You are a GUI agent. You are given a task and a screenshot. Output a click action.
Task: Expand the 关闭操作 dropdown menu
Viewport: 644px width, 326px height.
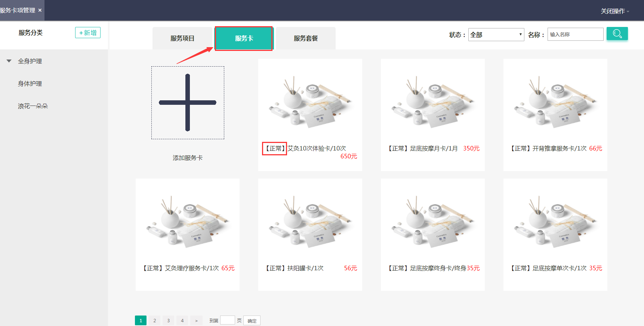(x=614, y=11)
